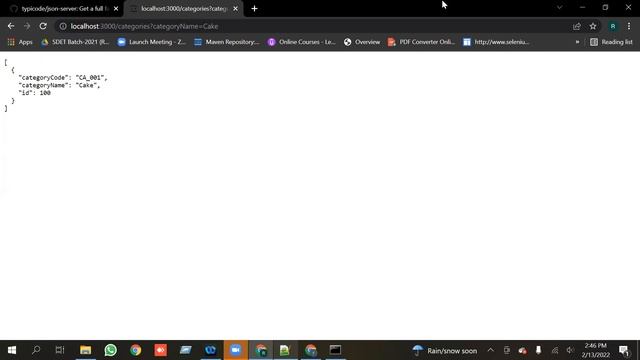640x360 pixels.
Task: Open the Chrome profile avatar
Action: 613,26
